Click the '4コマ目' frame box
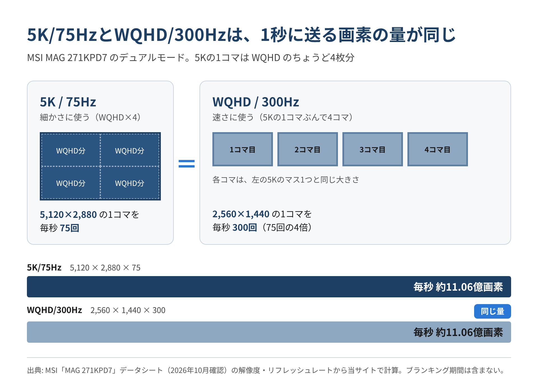 [438, 149]
